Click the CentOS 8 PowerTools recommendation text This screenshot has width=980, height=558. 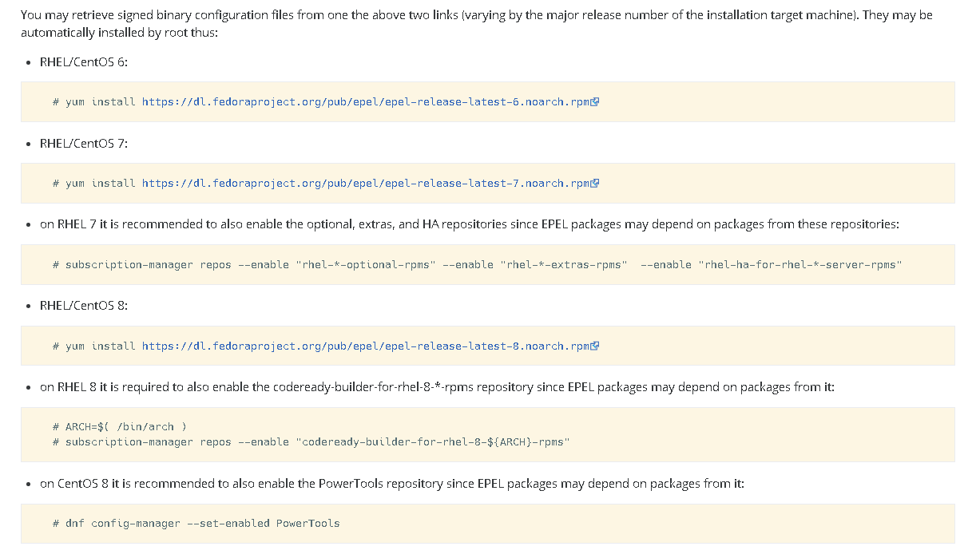[x=392, y=484]
